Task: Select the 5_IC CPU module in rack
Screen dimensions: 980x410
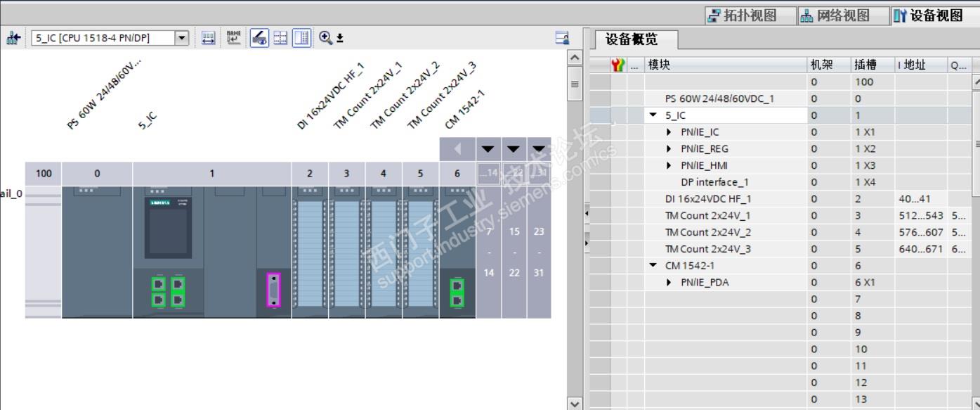Action: pos(211,252)
